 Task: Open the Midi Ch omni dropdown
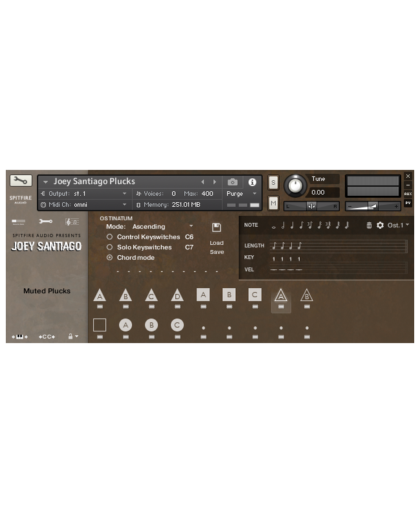85,205
